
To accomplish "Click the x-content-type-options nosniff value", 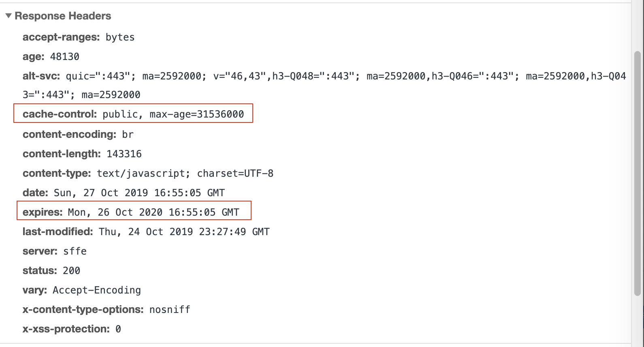I will pyautogui.click(x=170, y=309).
